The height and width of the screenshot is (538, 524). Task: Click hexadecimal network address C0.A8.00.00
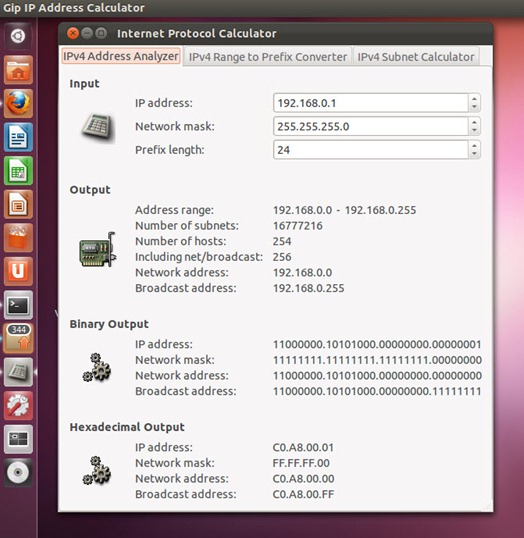click(303, 479)
